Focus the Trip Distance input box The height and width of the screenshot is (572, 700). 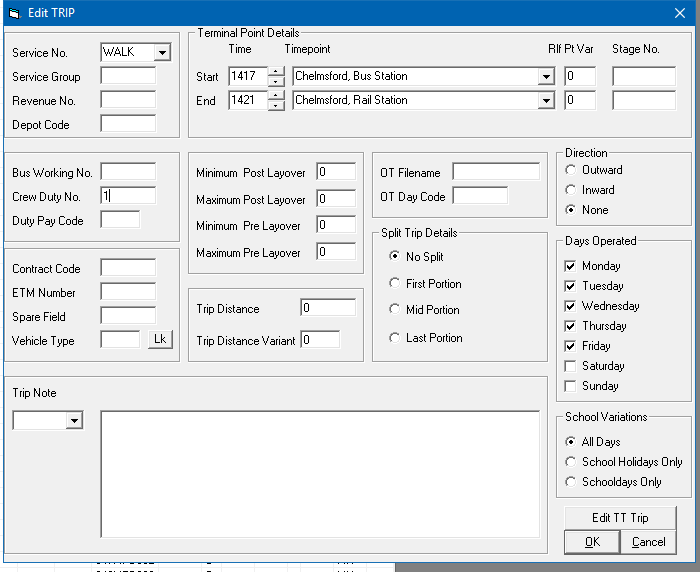coord(327,308)
